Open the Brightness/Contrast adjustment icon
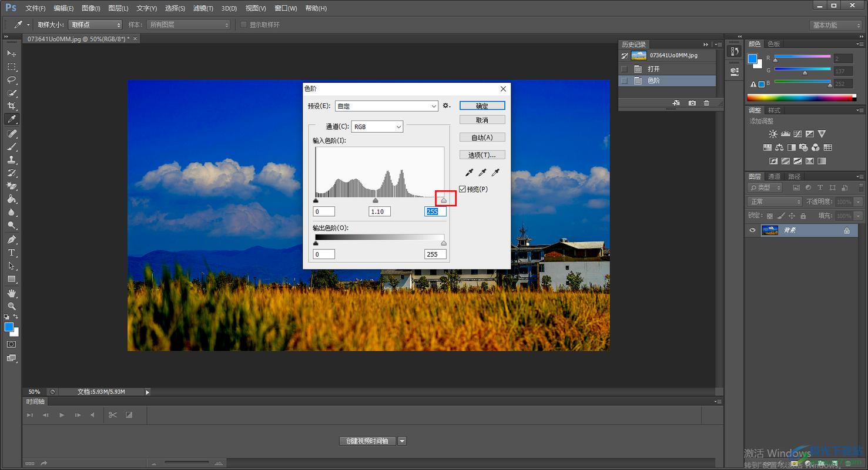 click(773, 134)
